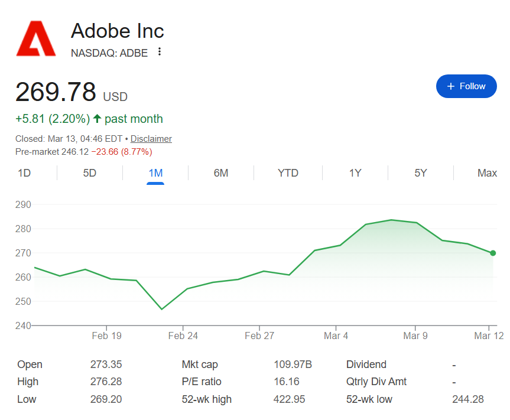Click the Mar 9 date on chart axis
This screenshot has height=420, width=510.
[x=415, y=336]
